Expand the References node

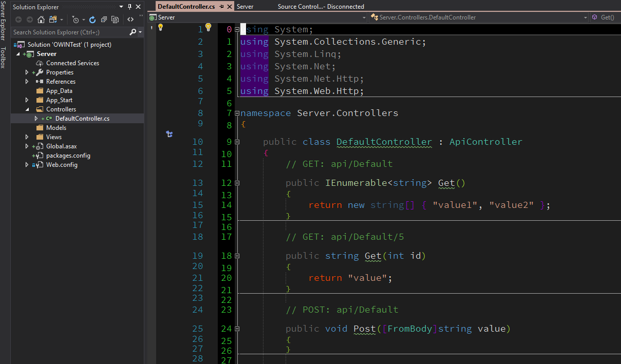pos(27,82)
